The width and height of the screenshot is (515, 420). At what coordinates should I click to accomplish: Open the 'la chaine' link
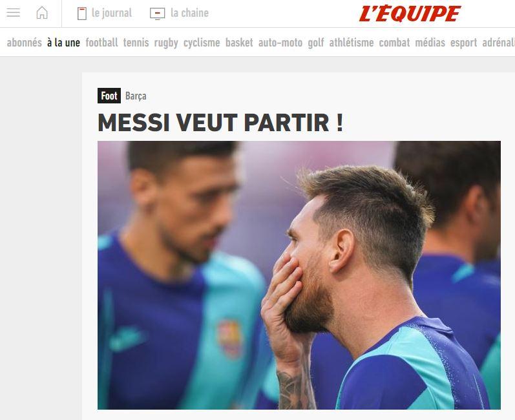pos(189,13)
